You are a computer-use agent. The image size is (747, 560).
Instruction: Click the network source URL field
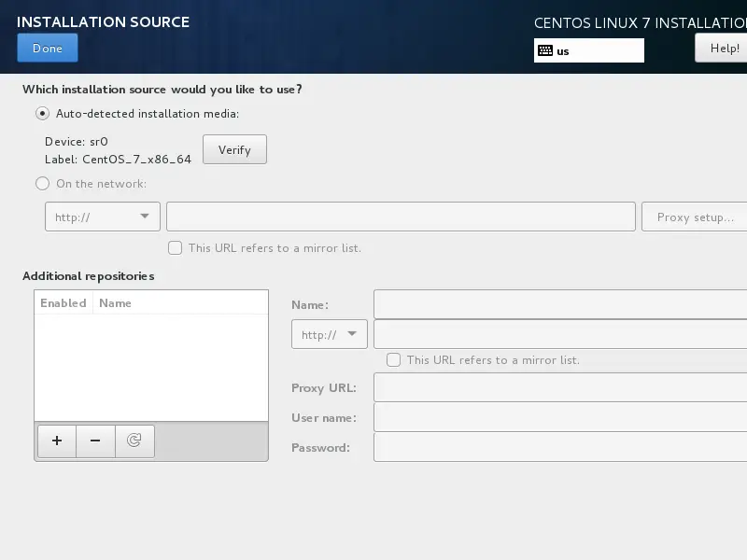401,217
